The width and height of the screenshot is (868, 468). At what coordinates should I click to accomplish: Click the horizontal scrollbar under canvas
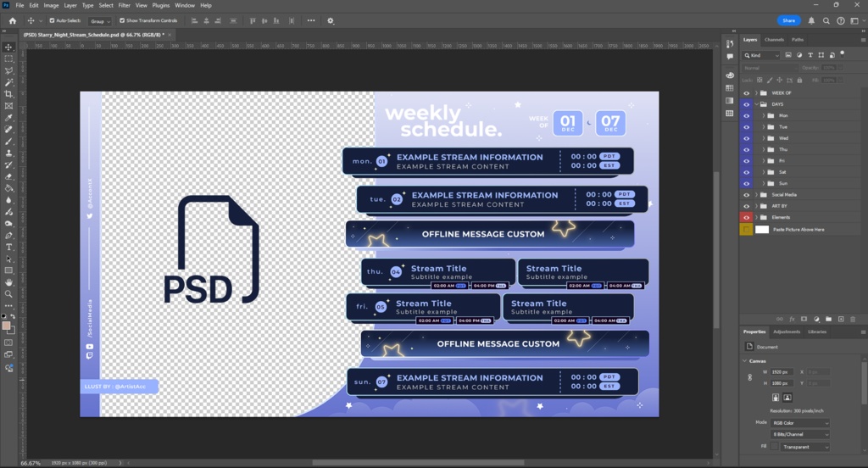pos(418,462)
